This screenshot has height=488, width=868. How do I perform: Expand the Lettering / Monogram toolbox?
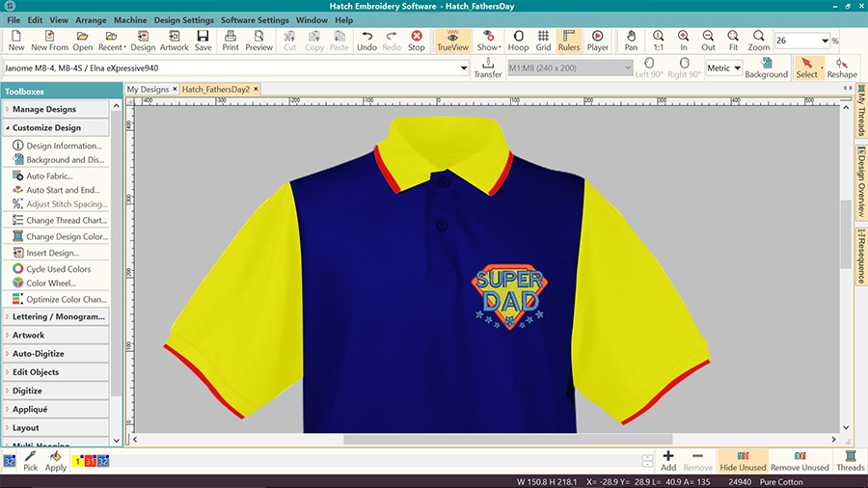(56, 316)
